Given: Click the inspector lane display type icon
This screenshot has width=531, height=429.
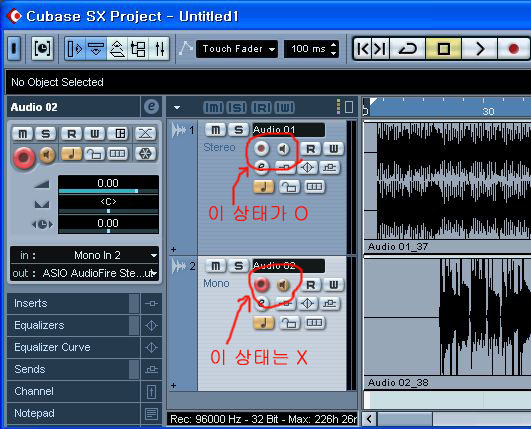Looking at the screenshot, I should (118, 154).
